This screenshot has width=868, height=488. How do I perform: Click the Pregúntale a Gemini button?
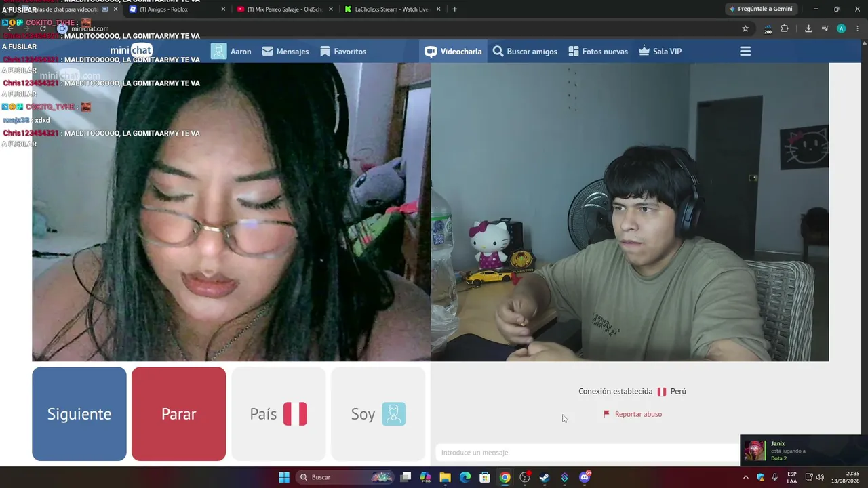[x=760, y=9]
